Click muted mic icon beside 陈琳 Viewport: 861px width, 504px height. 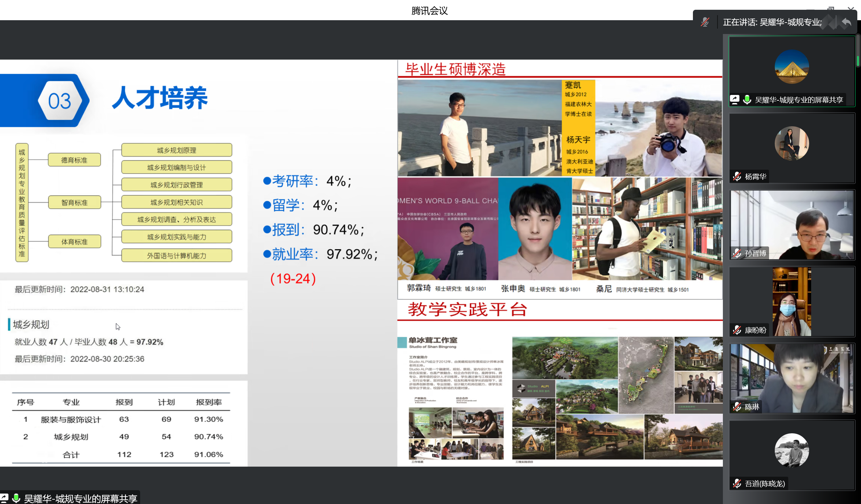pyautogui.click(x=737, y=407)
